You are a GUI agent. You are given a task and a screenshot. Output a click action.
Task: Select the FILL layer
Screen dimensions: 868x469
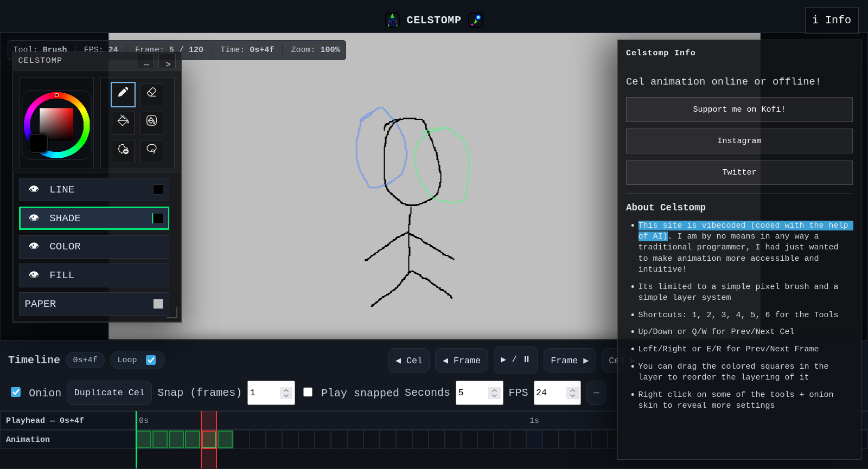click(94, 275)
